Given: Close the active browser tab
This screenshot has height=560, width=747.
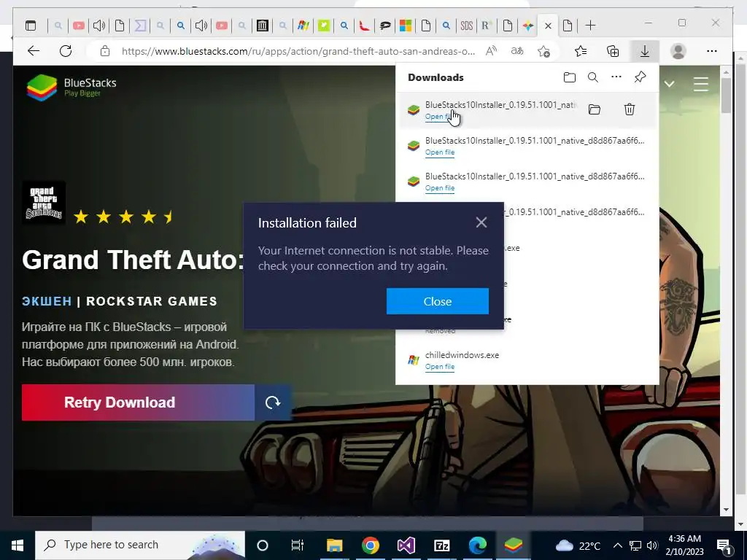Looking at the screenshot, I should point(548,26).
